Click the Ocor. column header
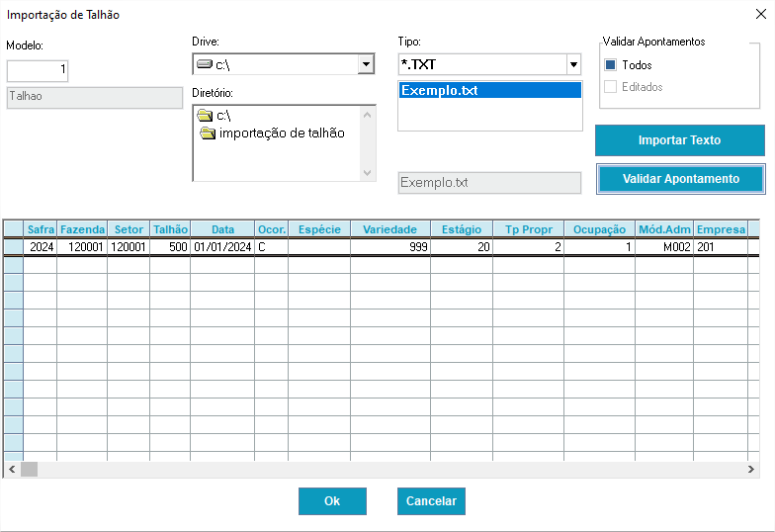Viewport: 775px width, 532px height. click(271, 229)
